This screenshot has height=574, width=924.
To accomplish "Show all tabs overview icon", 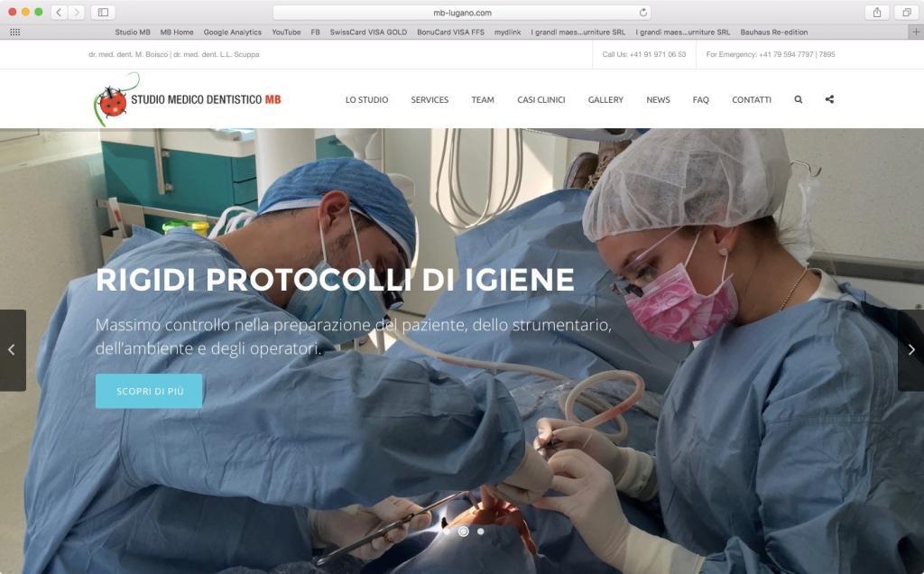I will pyautogui.click(x=906, y=13).
